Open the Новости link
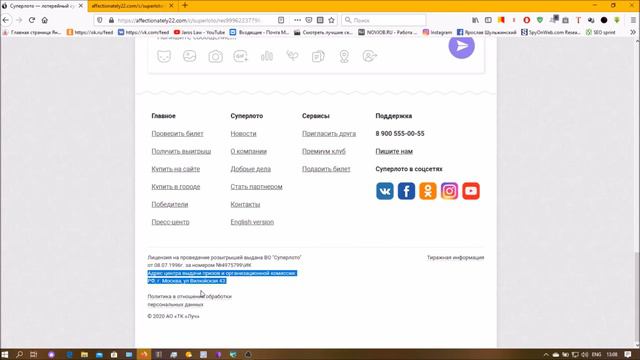Image resolution: width=640 pixels, height=360 pixels. point(243,133)
